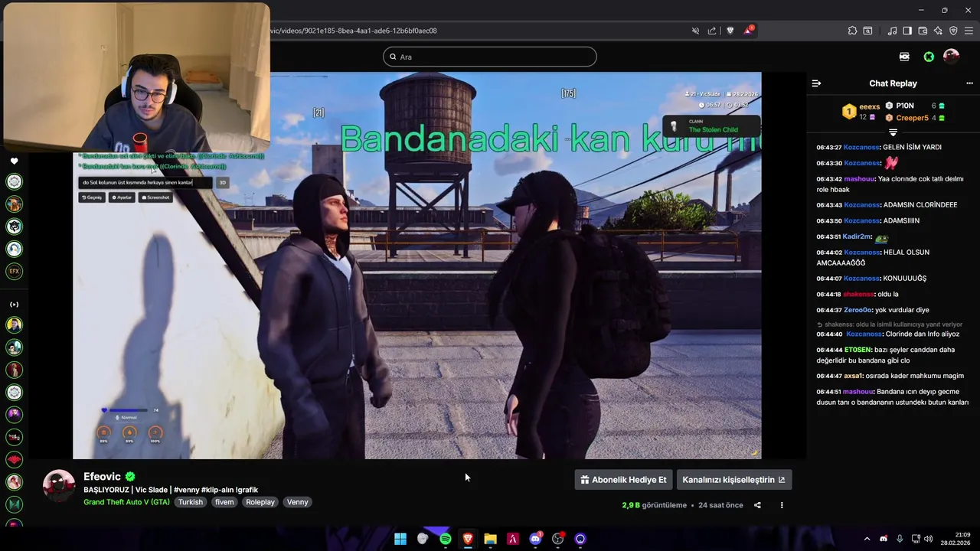Click the axsa1 username in chat

coord(854,376)
